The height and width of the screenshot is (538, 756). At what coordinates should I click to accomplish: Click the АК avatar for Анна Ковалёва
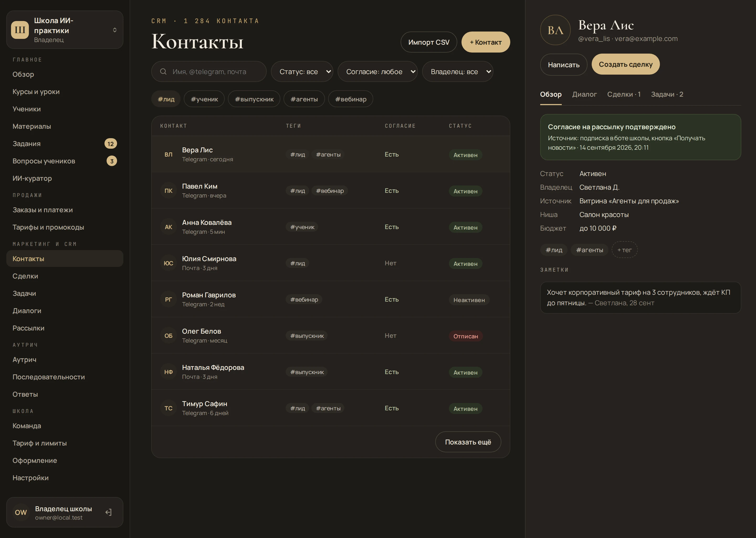[x=169, y=227]
